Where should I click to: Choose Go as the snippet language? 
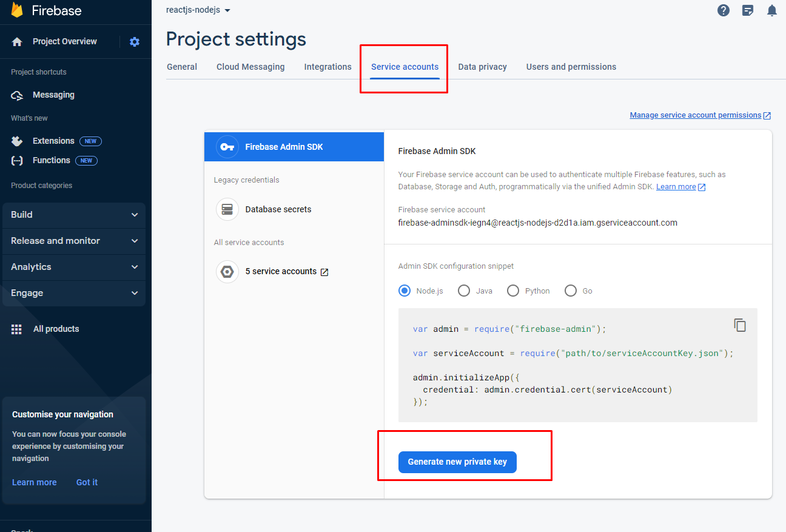[x=571, y=291]
